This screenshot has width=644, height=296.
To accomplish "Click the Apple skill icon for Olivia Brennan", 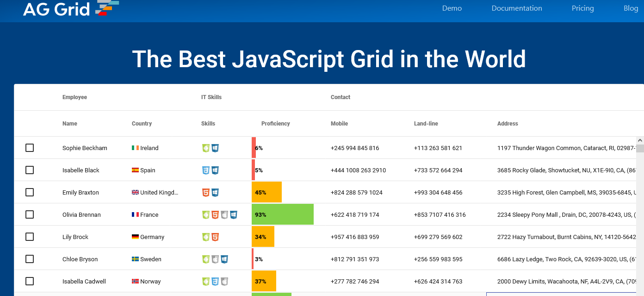I will click(x=224, y=215).
